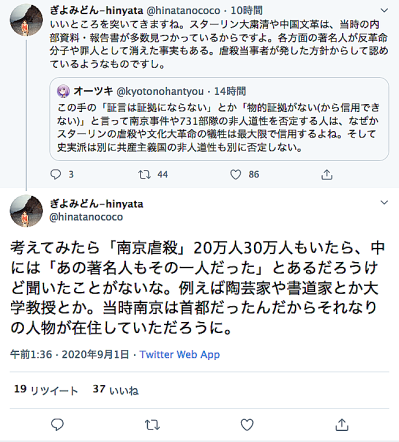This screenshot has height=442, width=399.
Task: Open the 午前1:36 · 2020年9月1日 timestamp
Action: (69, 354)
